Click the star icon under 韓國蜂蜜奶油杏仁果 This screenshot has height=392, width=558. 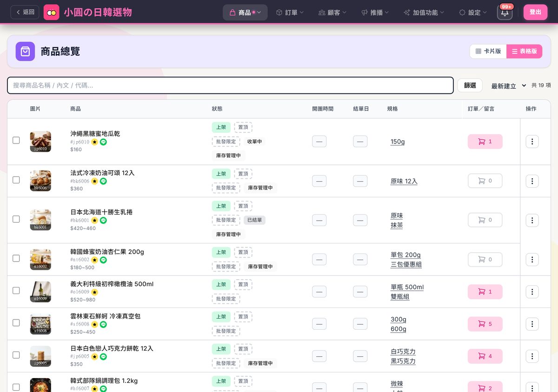94,260
